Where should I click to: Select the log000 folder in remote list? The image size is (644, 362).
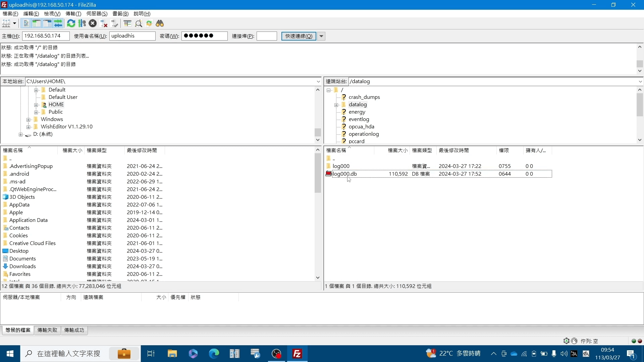point(341,166)
